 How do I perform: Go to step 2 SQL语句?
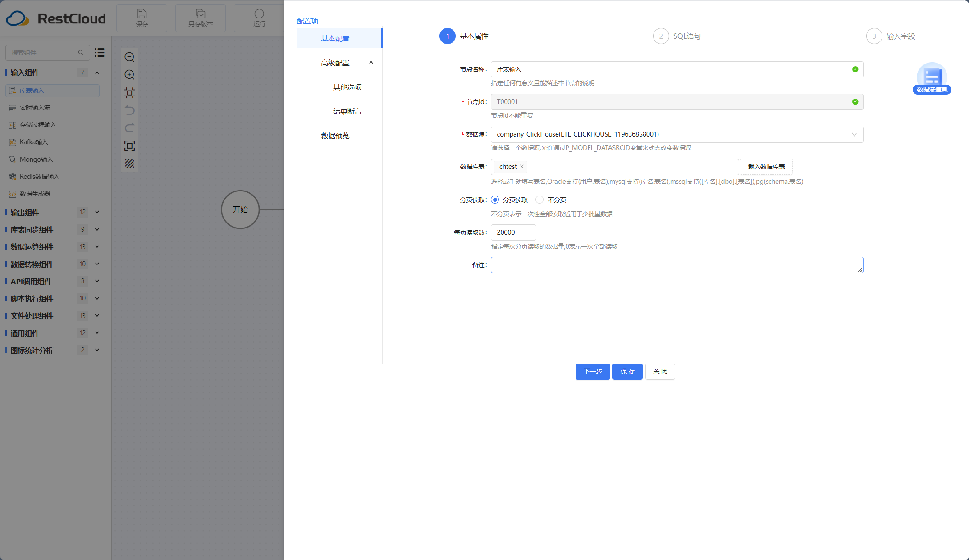[x=677, y=36]
